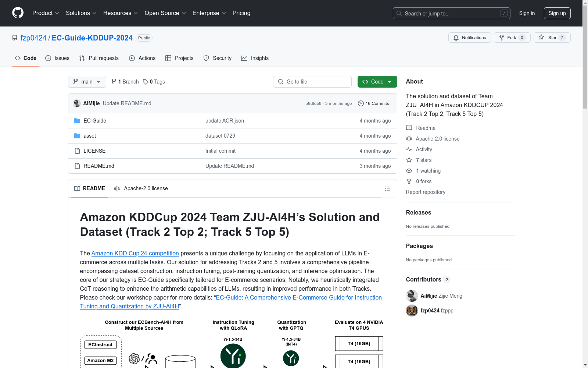Screen dimensions: 588x368
Task: Click Report repository link
Action: pyautogui.click(x=426, y=192)
